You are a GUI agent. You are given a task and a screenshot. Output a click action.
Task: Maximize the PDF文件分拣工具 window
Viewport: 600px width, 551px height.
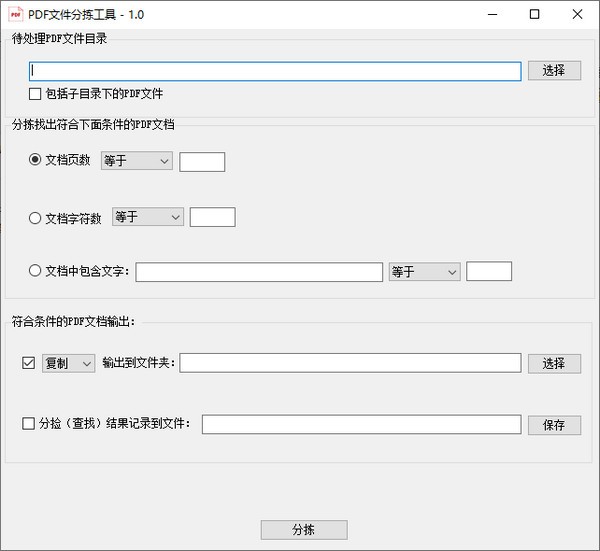pyautogui.click(x=535, y=15)
